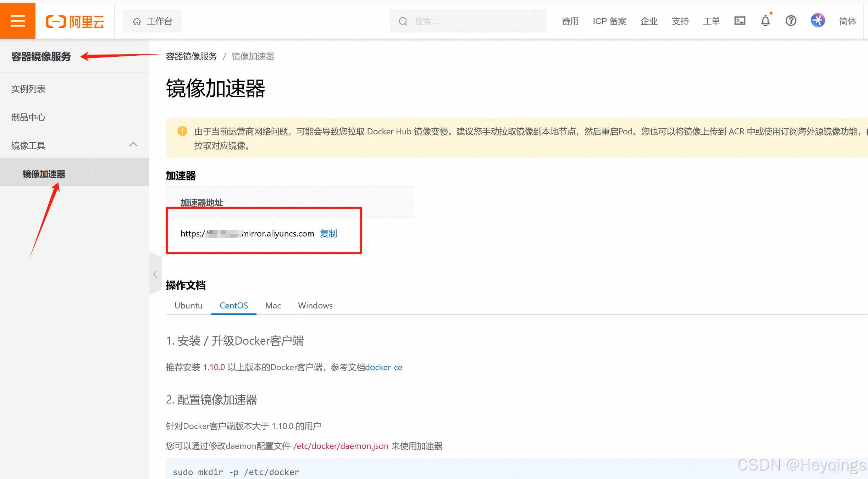
Task: Open 制品中心 in the sidebar
Action: click(x=28, y=117)
